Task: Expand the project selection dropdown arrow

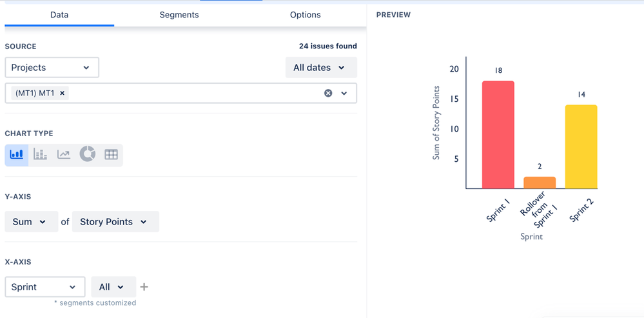Action: pyautogui.click(x=344, y=94)
